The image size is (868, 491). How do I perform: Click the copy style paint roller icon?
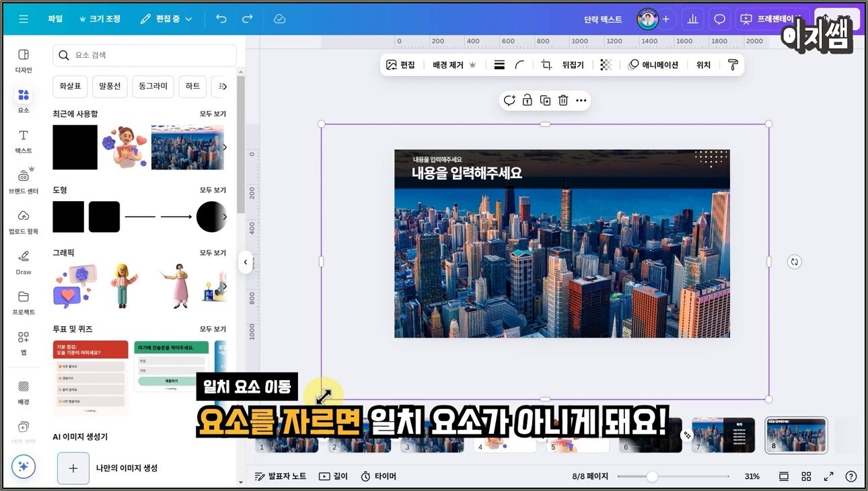(x=733, y=65)
